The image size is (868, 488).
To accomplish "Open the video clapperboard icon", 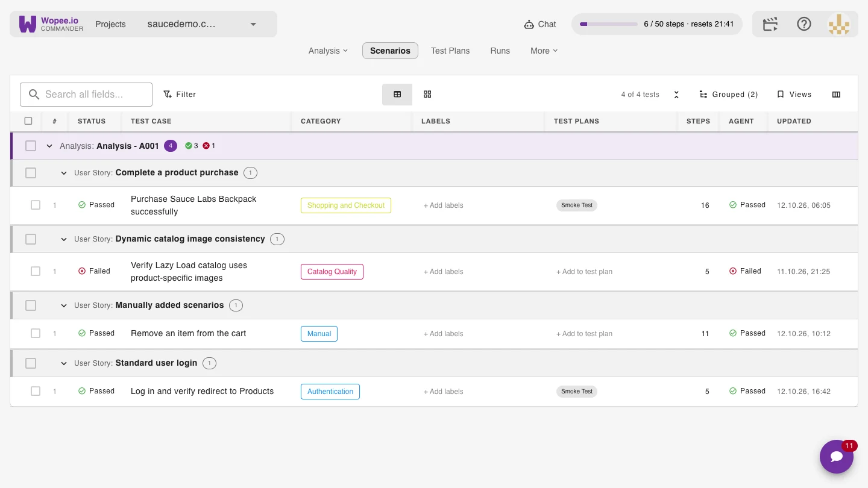I will click(770, 24).
